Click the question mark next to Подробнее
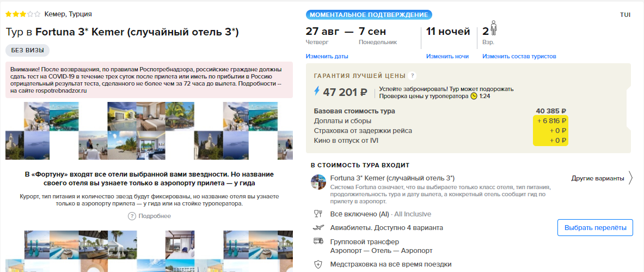Screen dimensions: 644x272 (132, 216)
